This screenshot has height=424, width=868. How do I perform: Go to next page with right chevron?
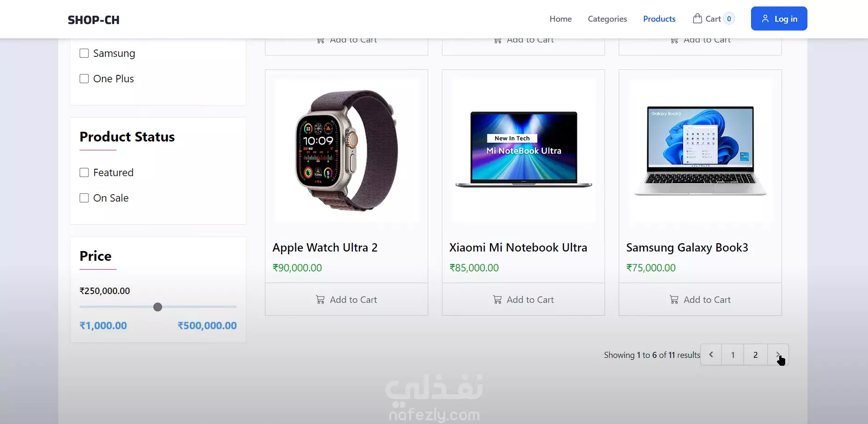778,355
